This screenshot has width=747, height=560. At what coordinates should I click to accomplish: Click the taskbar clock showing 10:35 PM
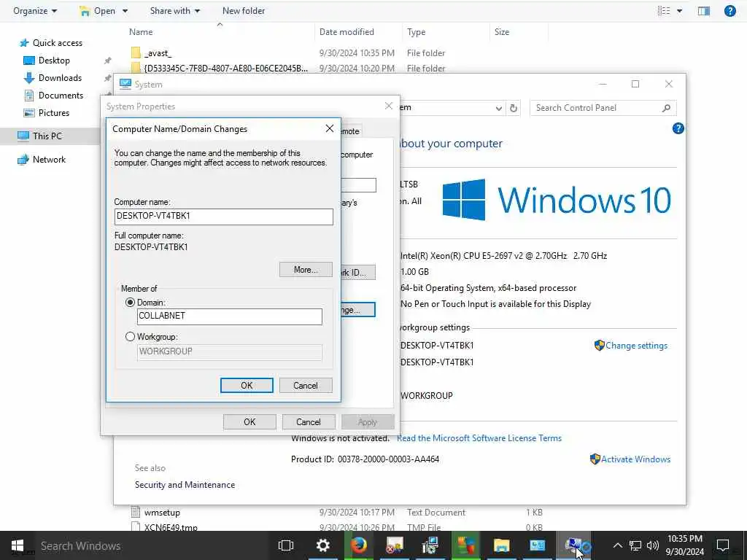pyautogui.click(x=684, y=545)
